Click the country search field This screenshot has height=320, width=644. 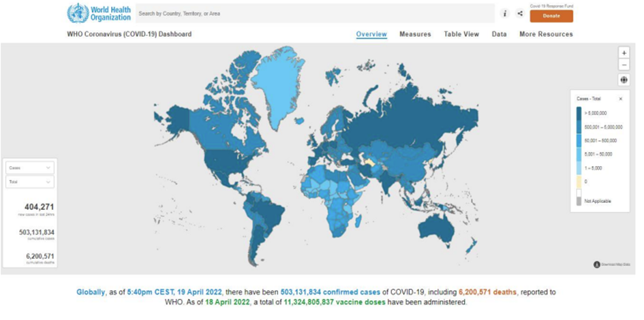(x=313, y=14)
